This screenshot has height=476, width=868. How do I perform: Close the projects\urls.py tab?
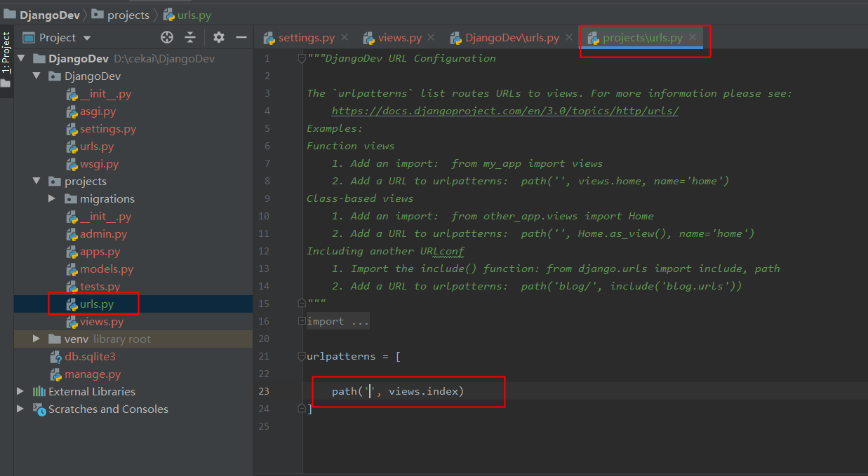click(693, 38)
